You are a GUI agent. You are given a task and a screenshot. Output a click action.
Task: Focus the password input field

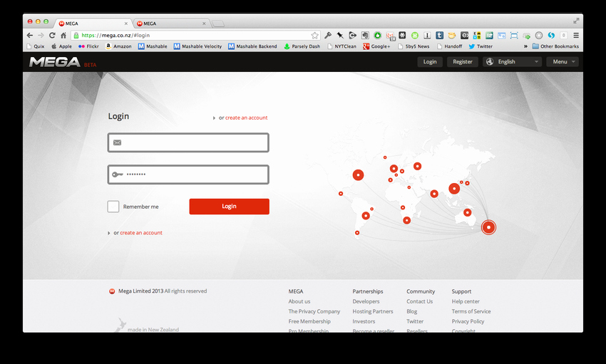pyautogui.click(x=188, y=175)
